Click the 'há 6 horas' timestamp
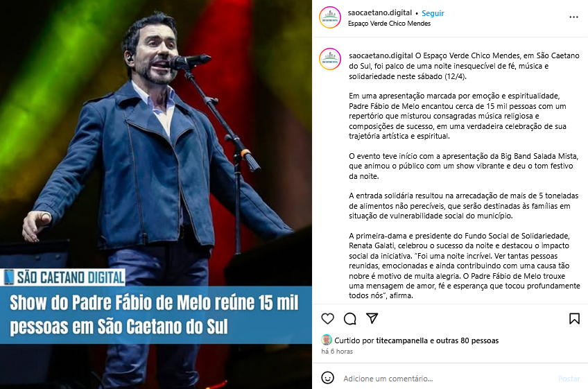 337,351
